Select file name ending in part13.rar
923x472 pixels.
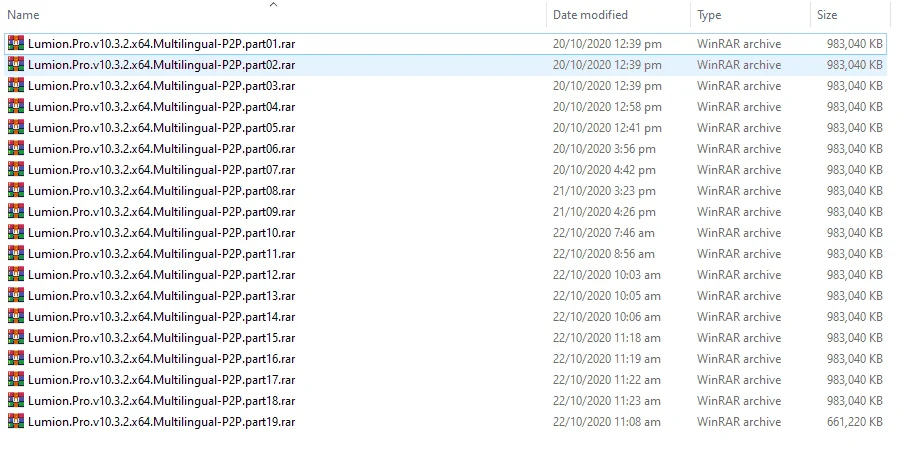tap(161, 295)
